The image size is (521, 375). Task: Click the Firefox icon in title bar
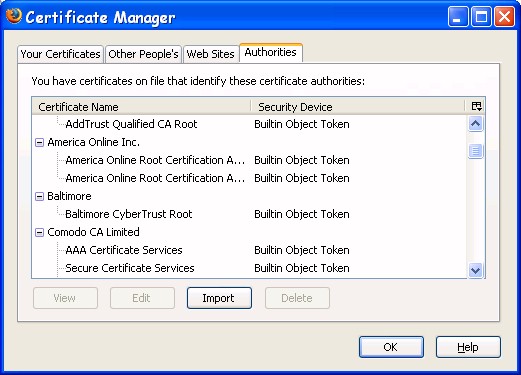[14, 16]
